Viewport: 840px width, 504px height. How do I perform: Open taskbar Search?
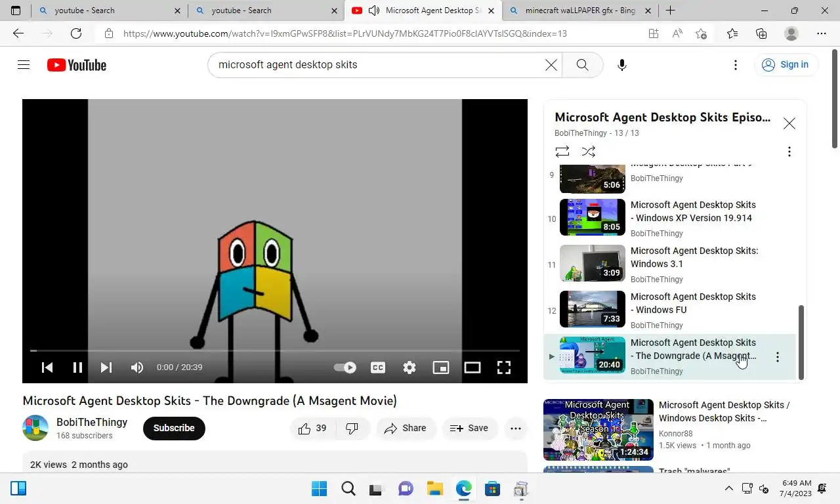tap(348, 489)
